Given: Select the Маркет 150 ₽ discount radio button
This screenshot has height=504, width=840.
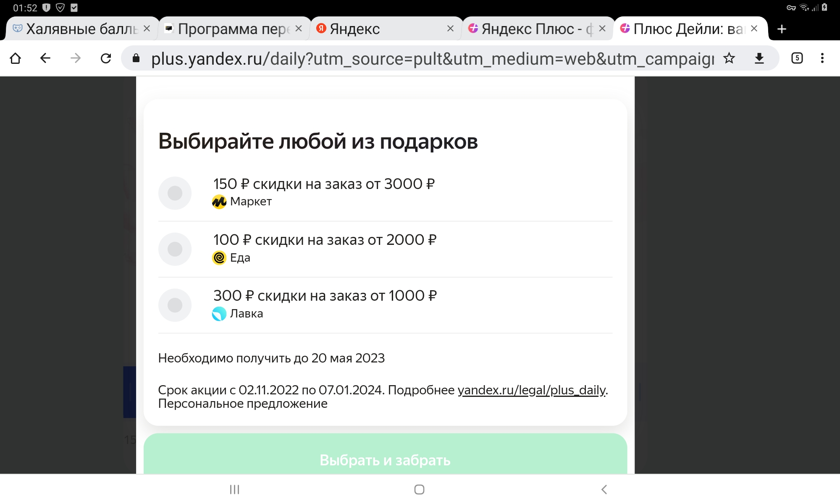Looking at the screenshot, I should tap(175, 193).
